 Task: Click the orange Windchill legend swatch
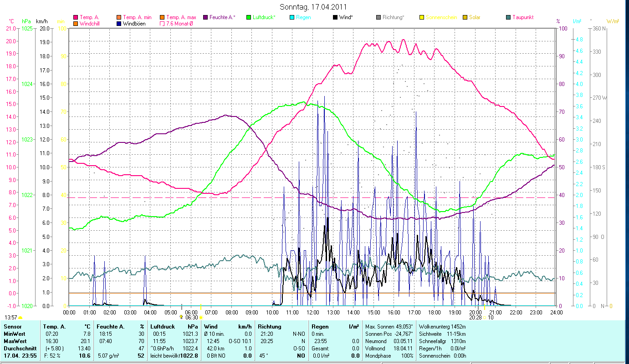click(76, 24)
